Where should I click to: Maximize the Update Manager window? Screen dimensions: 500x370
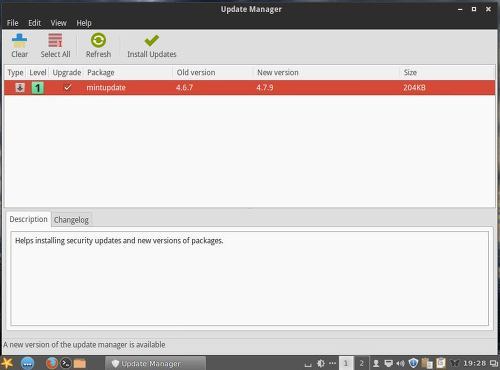pyautogui.click(x=474, y=9)
